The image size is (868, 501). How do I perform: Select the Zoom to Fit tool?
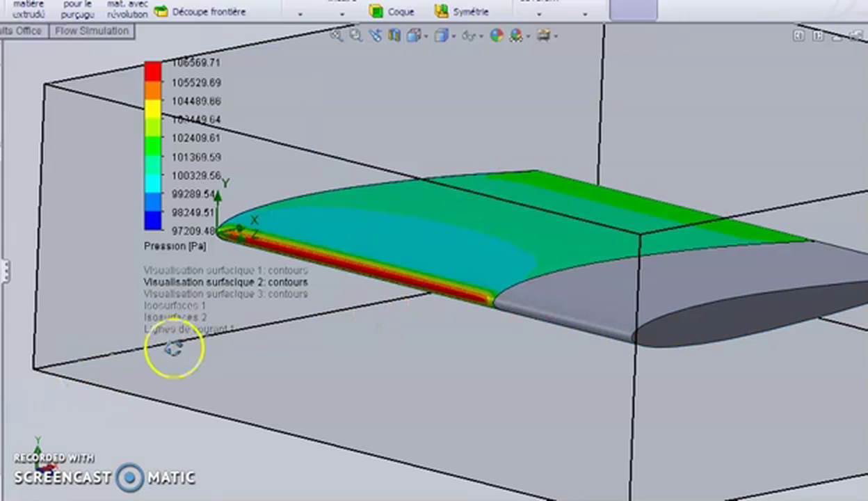336,35
